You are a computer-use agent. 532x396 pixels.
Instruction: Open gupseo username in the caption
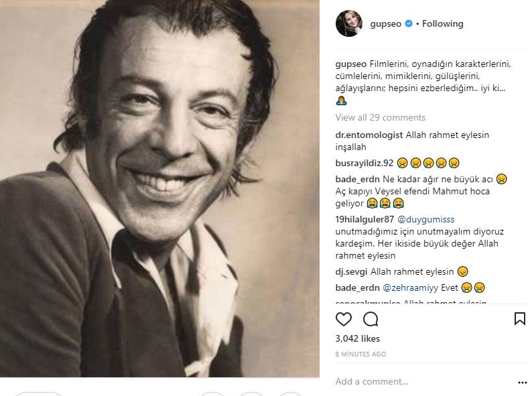pos(350,64)
